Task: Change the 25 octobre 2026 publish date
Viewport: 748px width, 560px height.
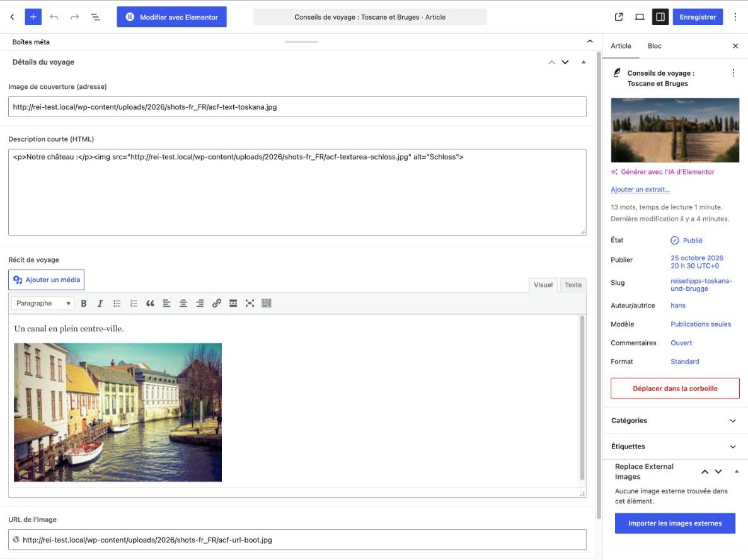Action: pos(697,262)
